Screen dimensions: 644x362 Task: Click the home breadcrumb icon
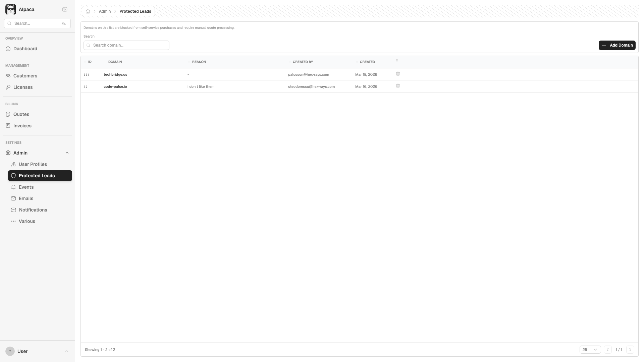(x=88, y=11)
